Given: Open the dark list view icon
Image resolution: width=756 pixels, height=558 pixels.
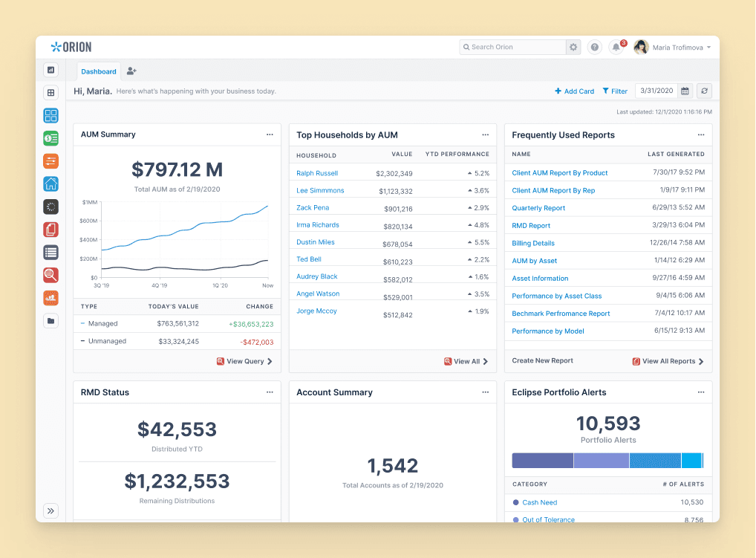Looking at the screenshot, I should click(x=50, y=252).
